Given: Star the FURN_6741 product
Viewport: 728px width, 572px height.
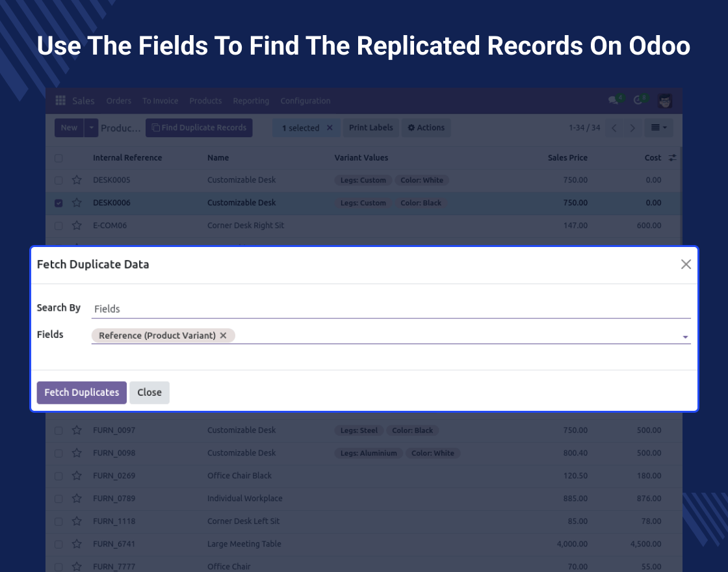Looking at the screenshot, I should coord(77,544).
